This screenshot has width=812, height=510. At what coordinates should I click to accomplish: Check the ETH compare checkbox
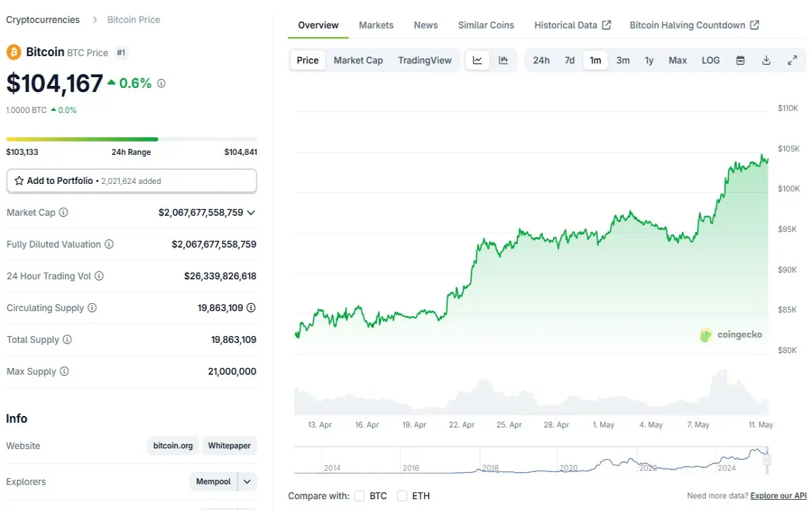pyautogui.click(x=402, y=496)
